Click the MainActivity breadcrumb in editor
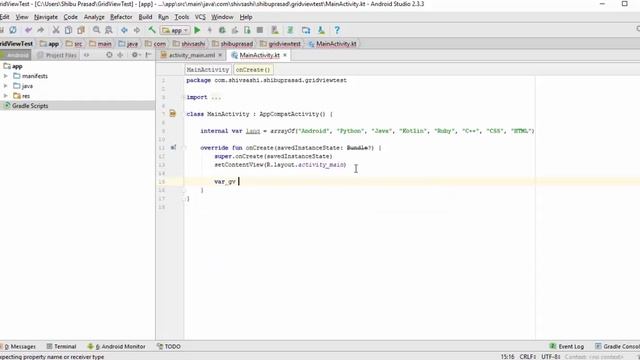The image size is (640, 360). pos(208,70)
